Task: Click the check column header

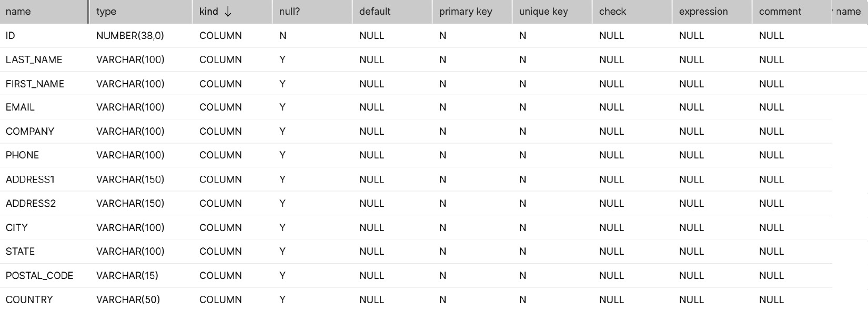Action: [632, 12]
